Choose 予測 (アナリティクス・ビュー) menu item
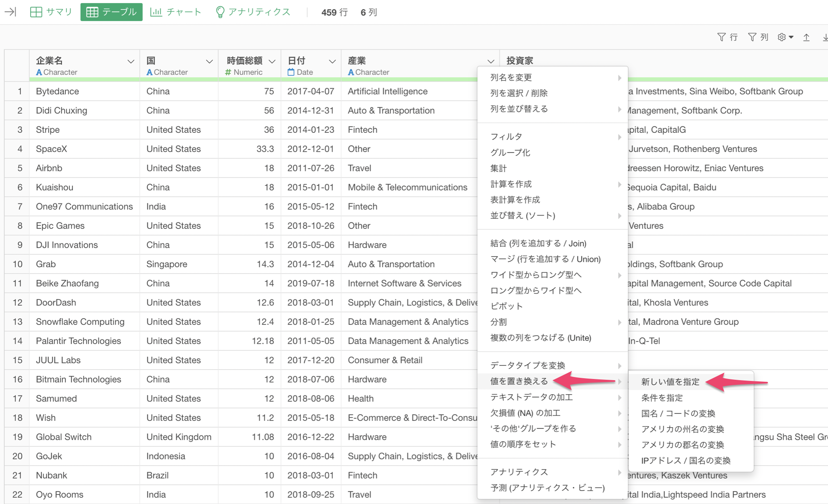The image size is (828, 504). click(552, 488)
